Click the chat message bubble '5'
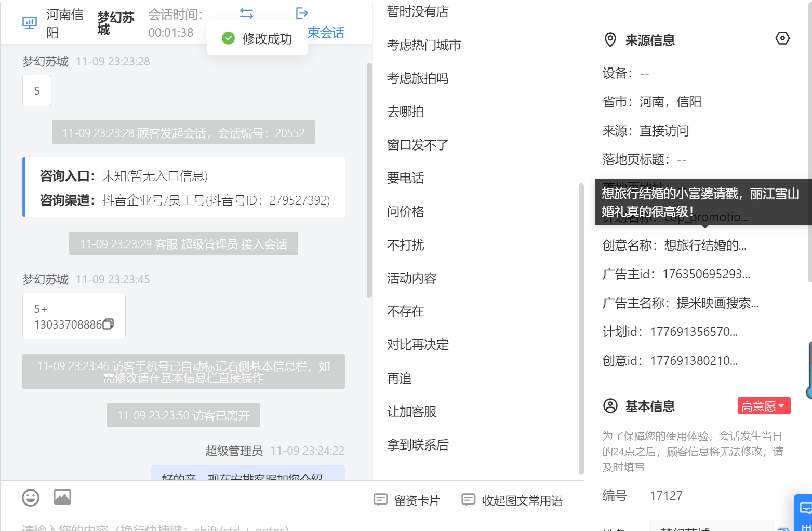 tap(37, 91)
